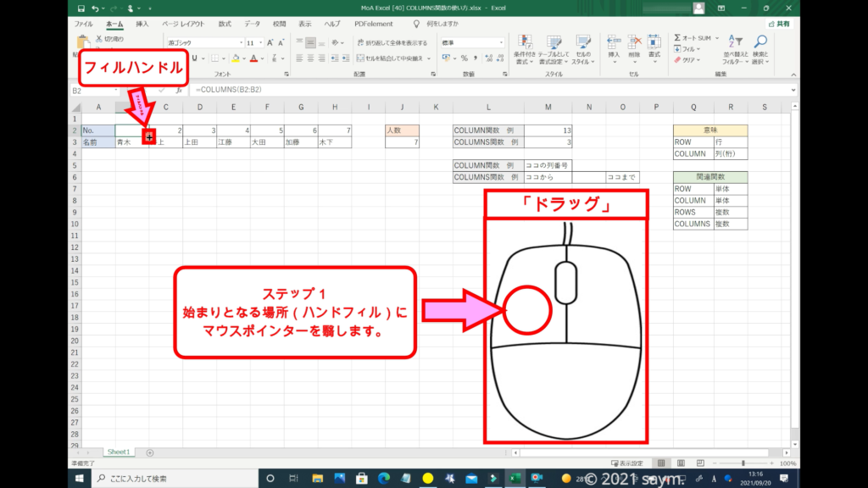
Task: Click the Format as Table icon
Action: (x=554, y=44)
